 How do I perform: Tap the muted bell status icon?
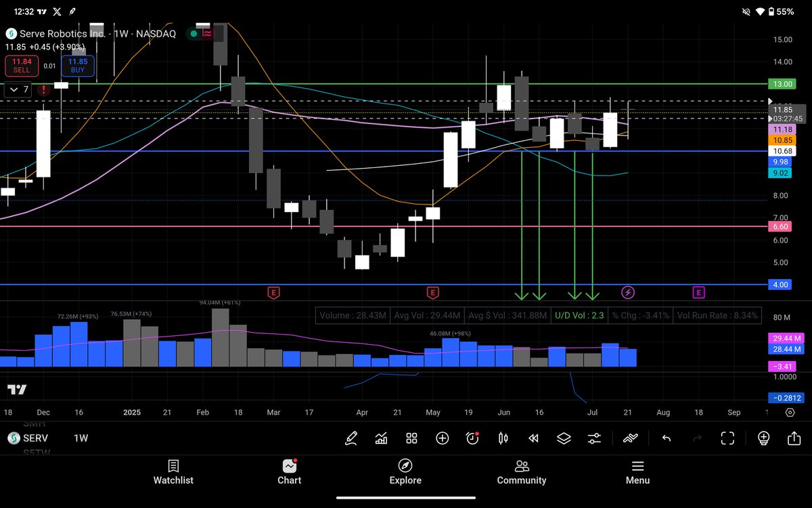click(x=746, y=12)
